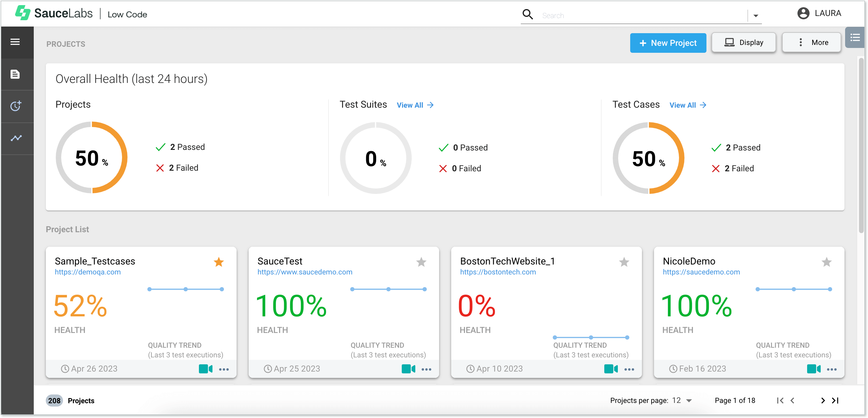Click the Test Cases 50% donut chart
This screenshot has height=418, width=868.
click(x=648, y=158)
